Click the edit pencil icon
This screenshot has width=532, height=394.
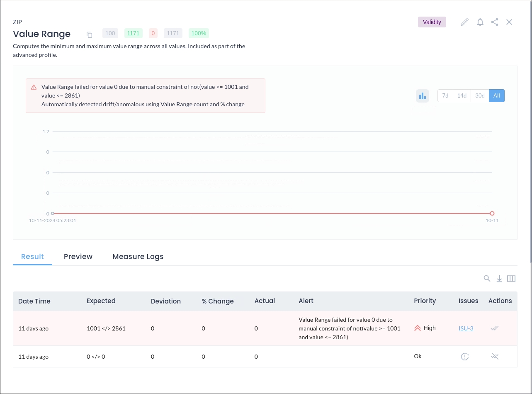(x=465, y=22)
